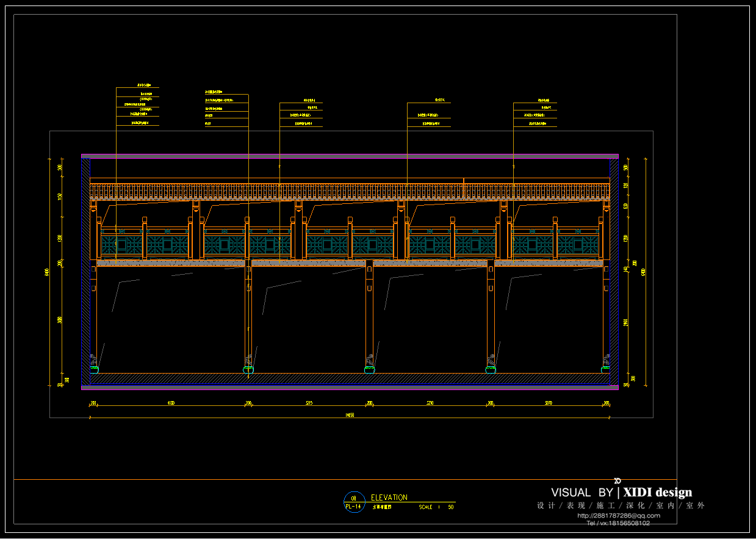Click the magenta floor line at bottom
This screenshot has width=756, height=539.
350,388
